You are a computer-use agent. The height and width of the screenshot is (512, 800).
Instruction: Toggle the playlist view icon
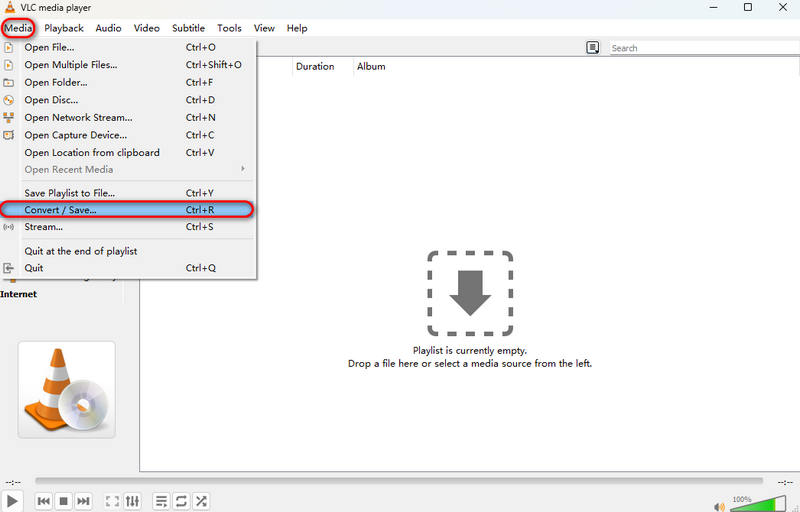(x=161, y=501)
